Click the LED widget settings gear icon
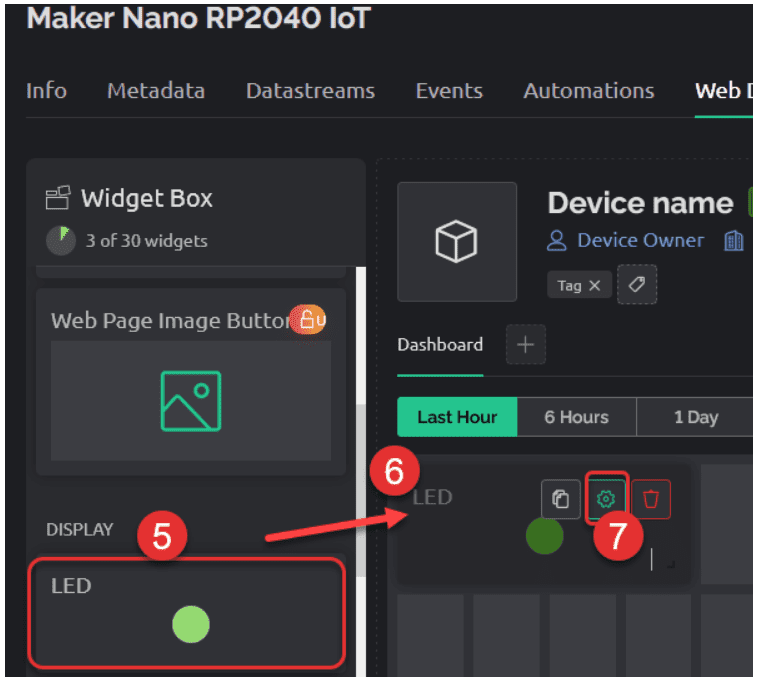Screen dimensions: 762x685 tap(604, 499)
